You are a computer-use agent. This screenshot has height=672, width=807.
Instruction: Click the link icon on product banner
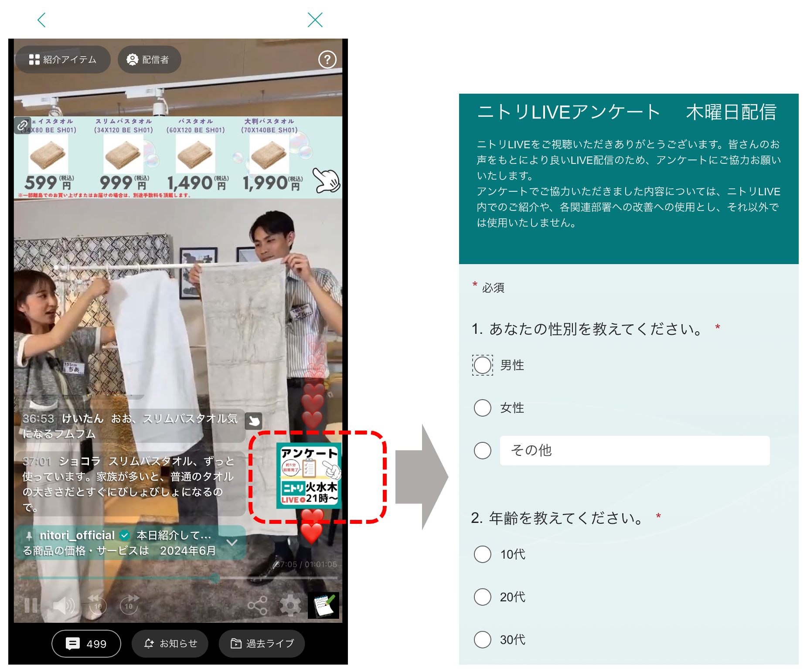(22, 126)
